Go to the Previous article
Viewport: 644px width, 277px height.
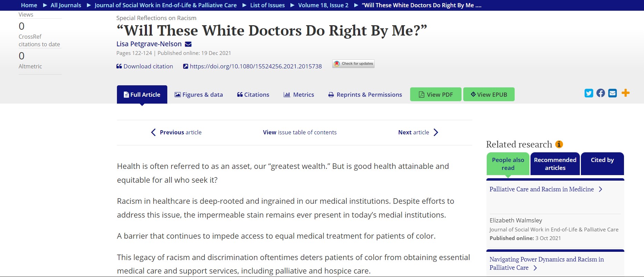tap(176, 132)
